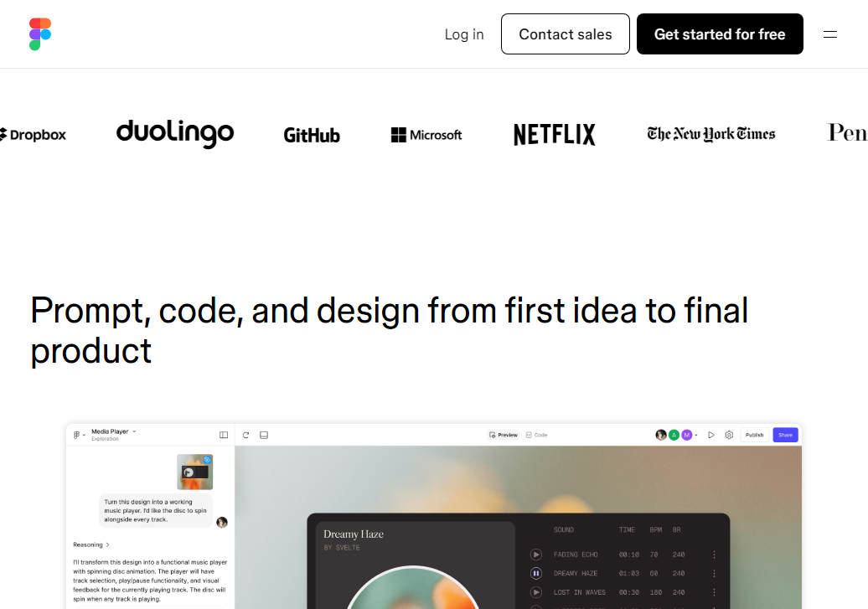Click the Contact sales button
The width and height of the screenshot is (868, 609).
566,34
